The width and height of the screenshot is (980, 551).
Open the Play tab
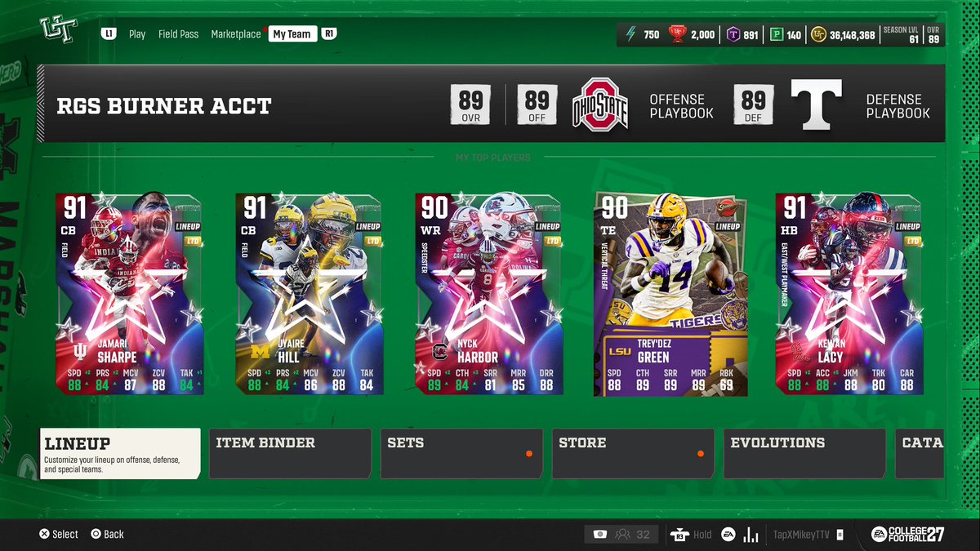pos(137,34)
